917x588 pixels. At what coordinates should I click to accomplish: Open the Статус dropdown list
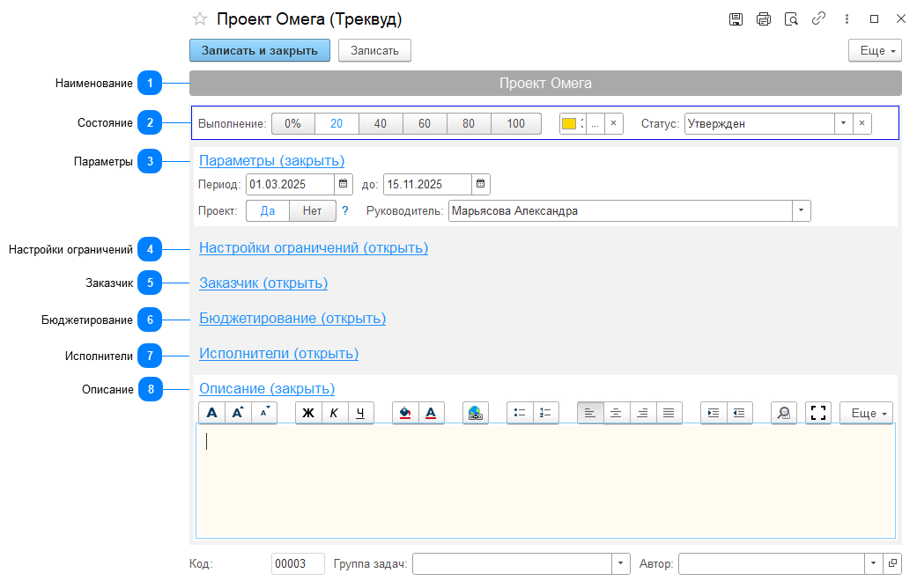tap(843, 123)
